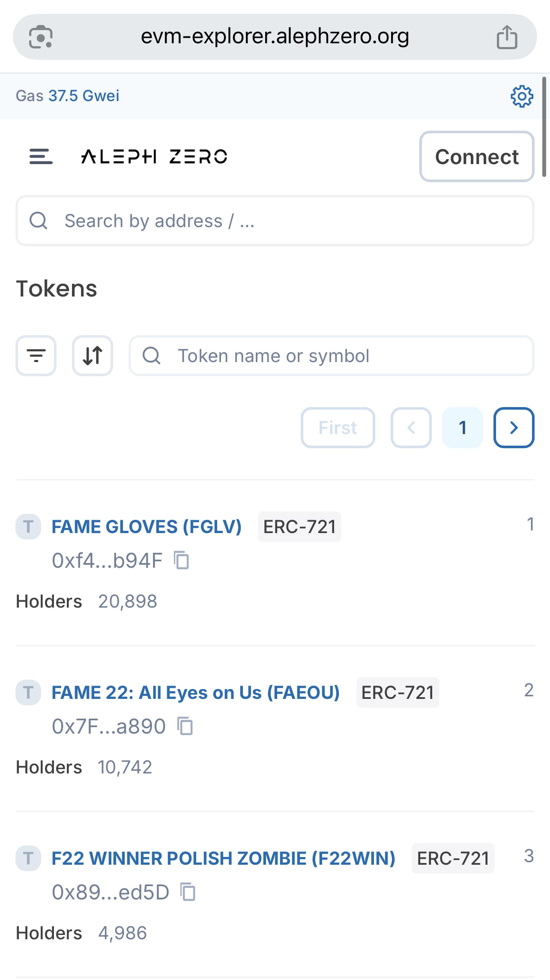Jump to the First page
This screenshot has height=980, width=550.
(338, 428)
